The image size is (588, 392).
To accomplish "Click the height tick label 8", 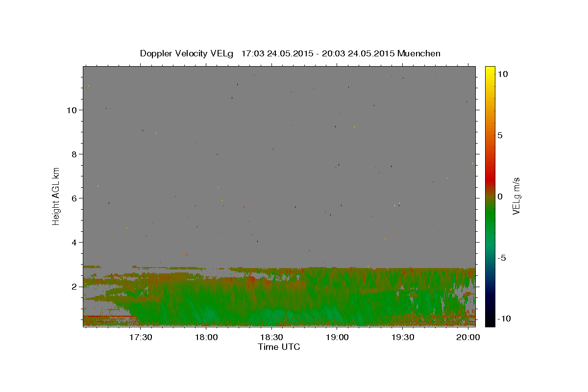I will [74, 154].
